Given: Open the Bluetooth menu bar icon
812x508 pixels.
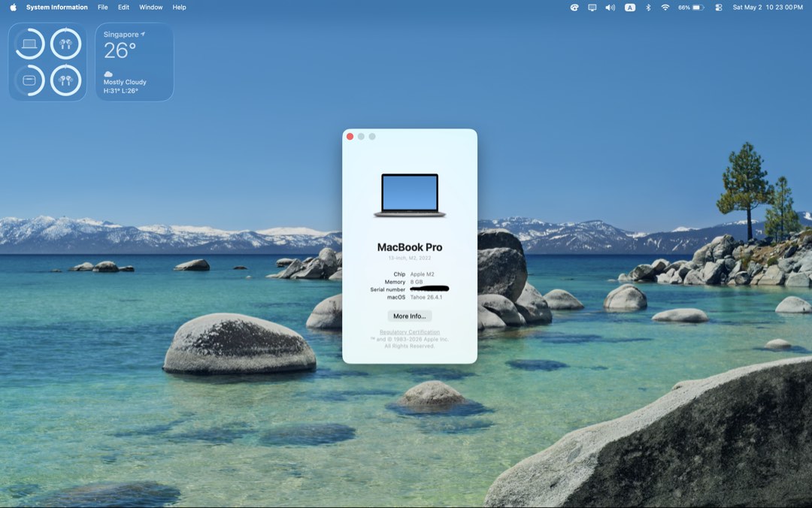Looking at the screenshot, I should click(648, 8).
